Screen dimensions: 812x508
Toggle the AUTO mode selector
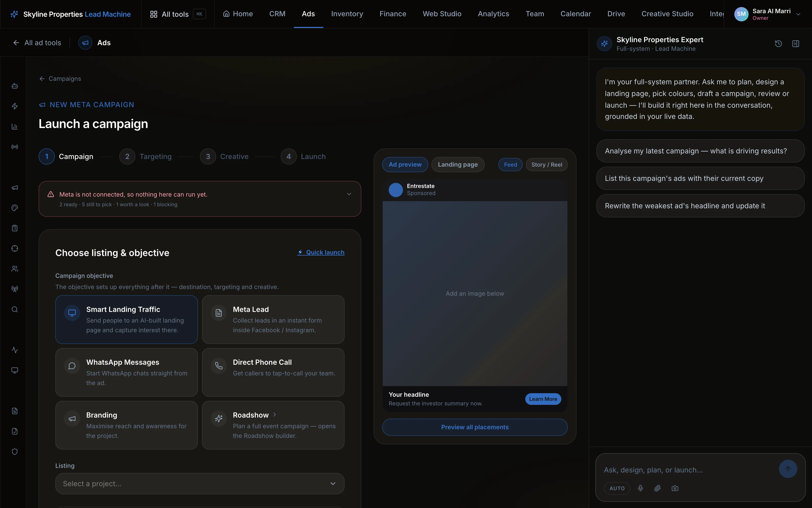[617, 488]
